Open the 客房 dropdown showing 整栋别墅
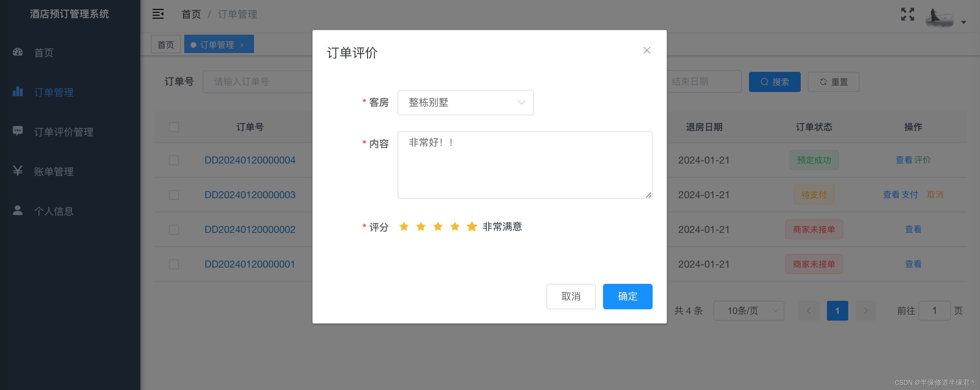Viewport: 980px width, 390px height. click(465, 102)
